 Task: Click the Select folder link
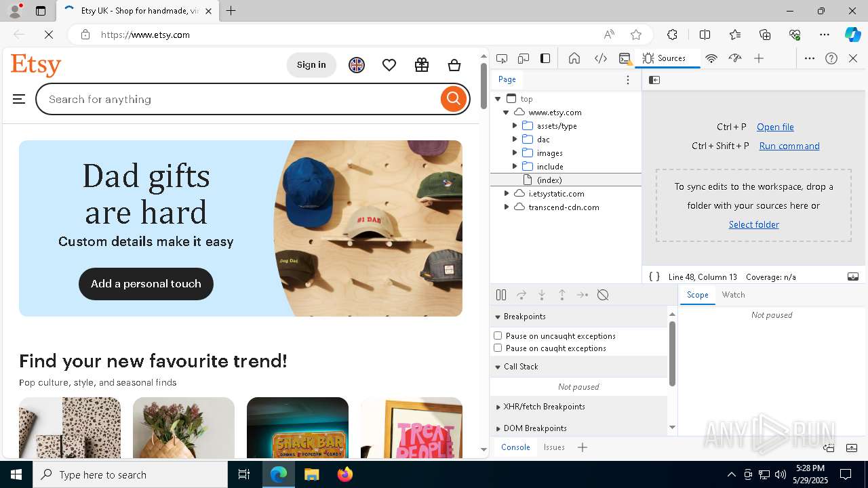click(753, 224)
